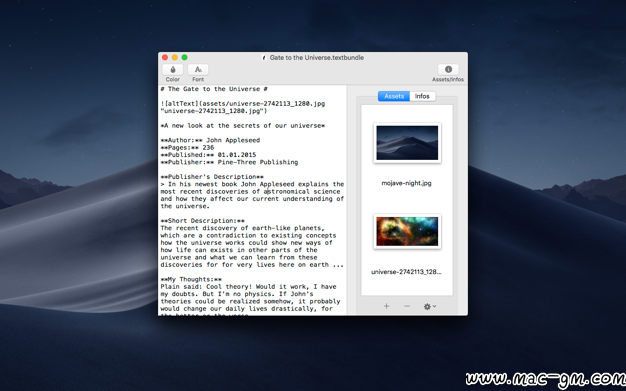The width and height of the screenshot is (626, 391).
Task: Click the '**Short Description:**' line
Action: (202, 221)
